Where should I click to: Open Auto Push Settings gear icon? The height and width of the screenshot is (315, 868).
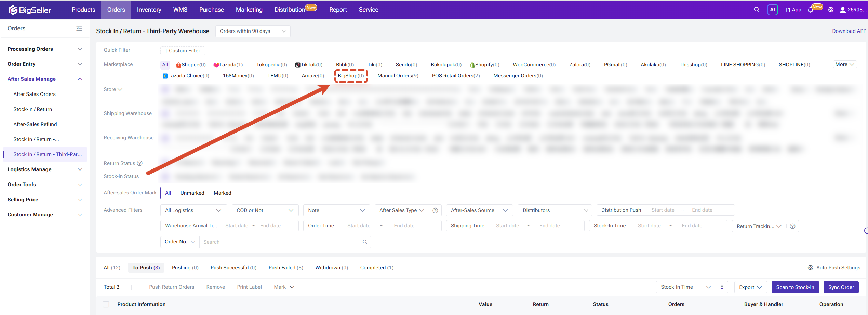tap(810, 268)
